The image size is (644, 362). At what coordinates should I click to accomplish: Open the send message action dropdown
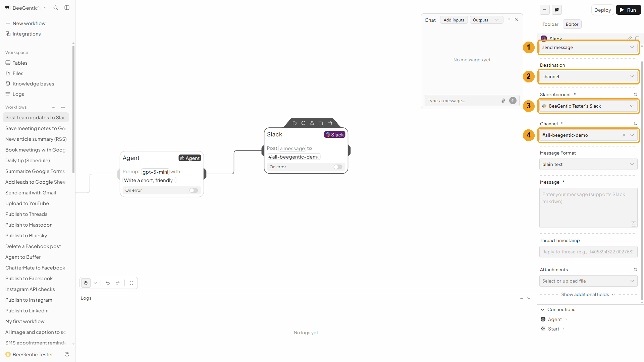(x=588, y=48)
